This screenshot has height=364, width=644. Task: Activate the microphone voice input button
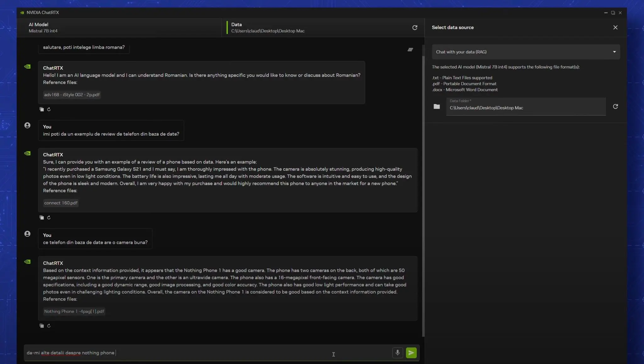click(397, 353)
